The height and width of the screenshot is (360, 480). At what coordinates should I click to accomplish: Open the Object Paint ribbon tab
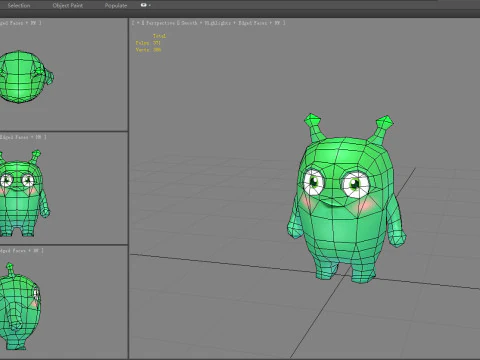[68, 5]
